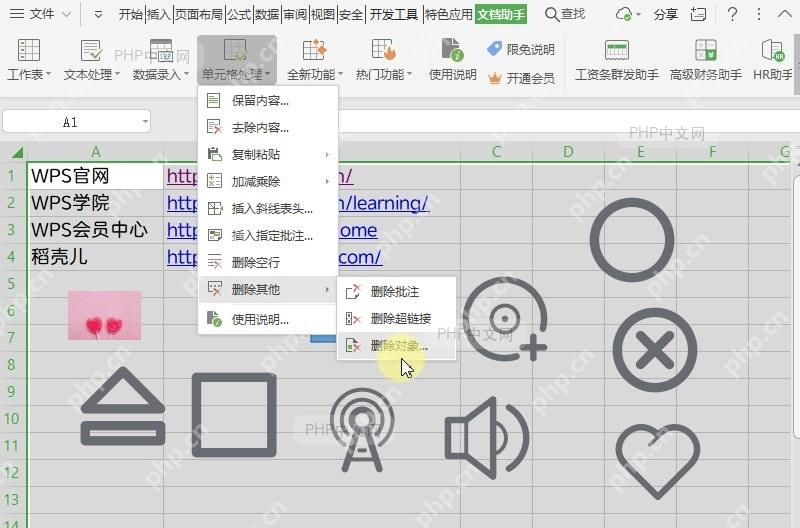The height and width of the screenshot is (528, 800).
Task: Expand the 删除其他 submenu
Action: [x=268, y=289]
